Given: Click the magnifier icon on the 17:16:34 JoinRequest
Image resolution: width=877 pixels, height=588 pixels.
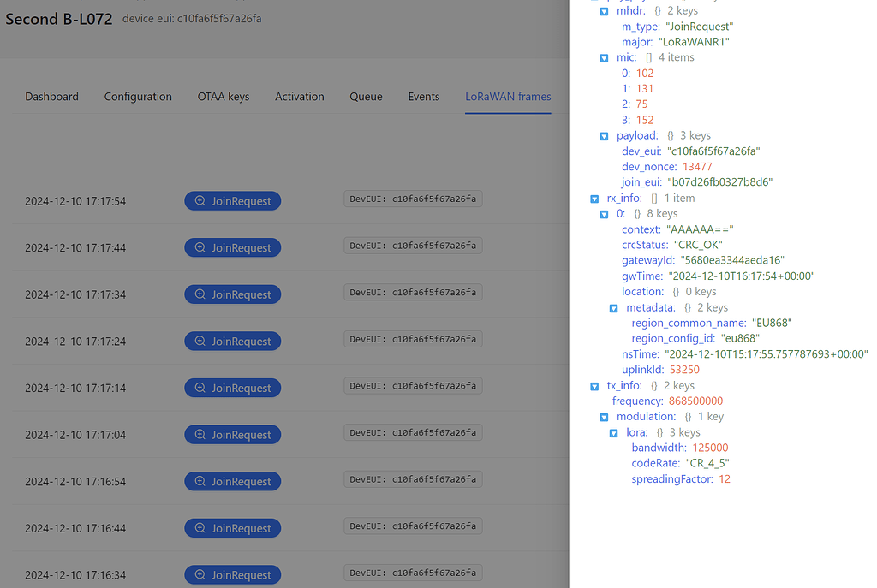Looking at the screenshot, I should click(x=200, y=574).
